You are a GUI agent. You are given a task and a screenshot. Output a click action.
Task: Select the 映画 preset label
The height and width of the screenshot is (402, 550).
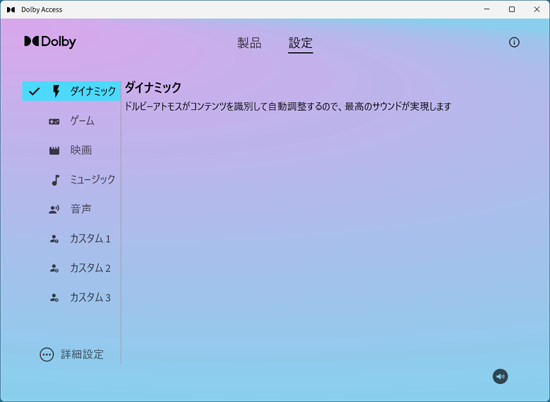81,150
